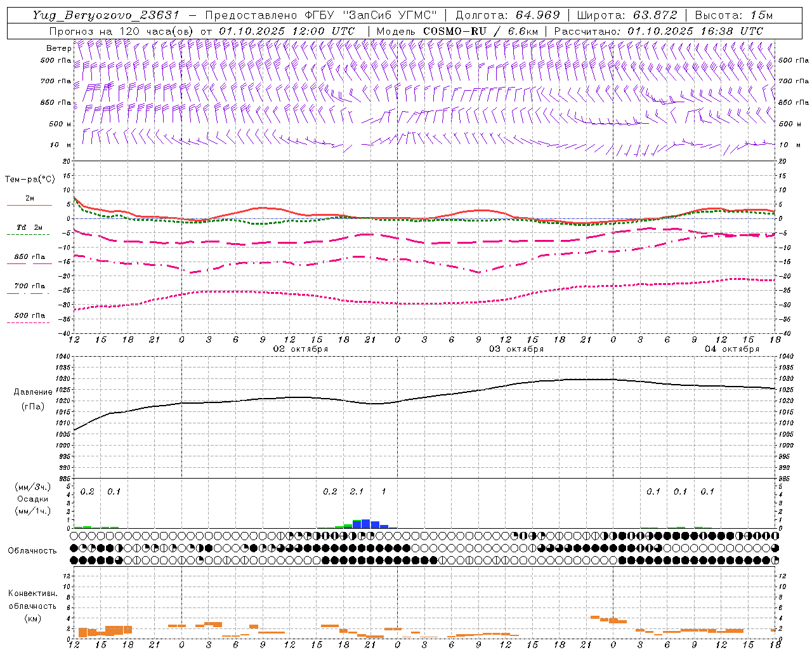Click the '(мм/3ч.)' precipitation unit label
This screenshot has width=812, height=650.
coord(32,487)
